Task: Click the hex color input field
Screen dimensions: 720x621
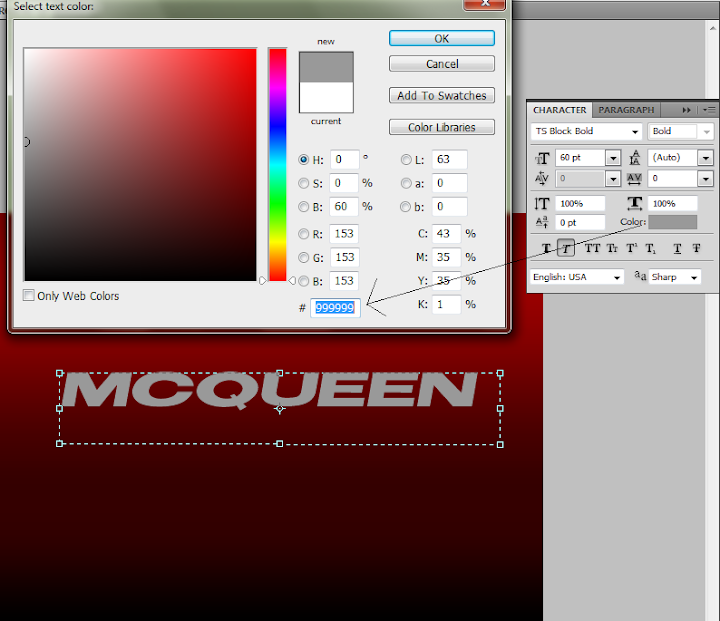Action: 335,308
